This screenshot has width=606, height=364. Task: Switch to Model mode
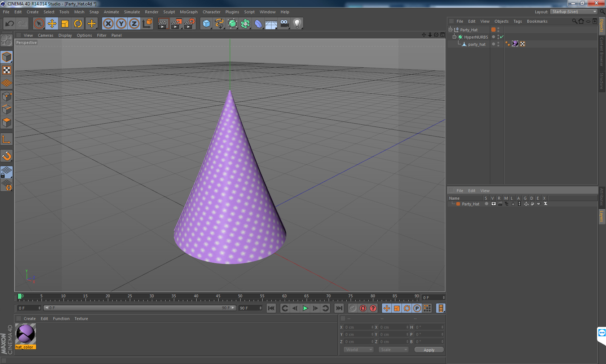pyautogui.click(x=7, y=57)
